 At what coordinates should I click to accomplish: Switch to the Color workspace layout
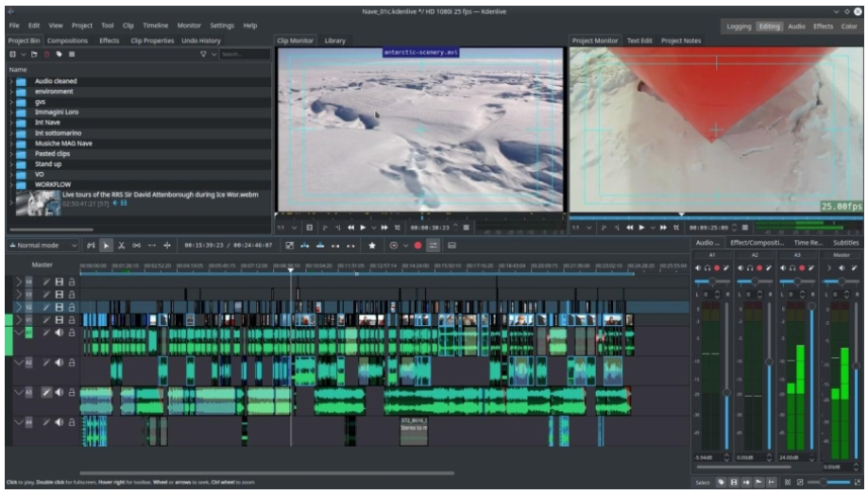click(850, 26)
